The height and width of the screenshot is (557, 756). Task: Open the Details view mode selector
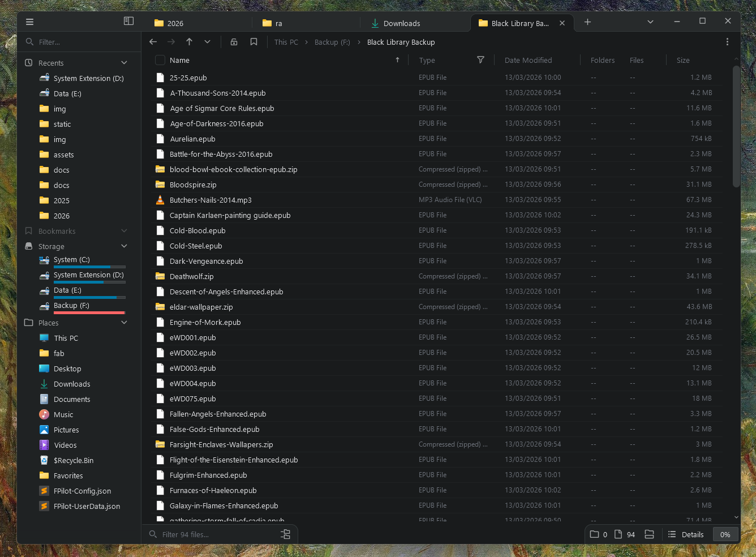tap(686, 534)
